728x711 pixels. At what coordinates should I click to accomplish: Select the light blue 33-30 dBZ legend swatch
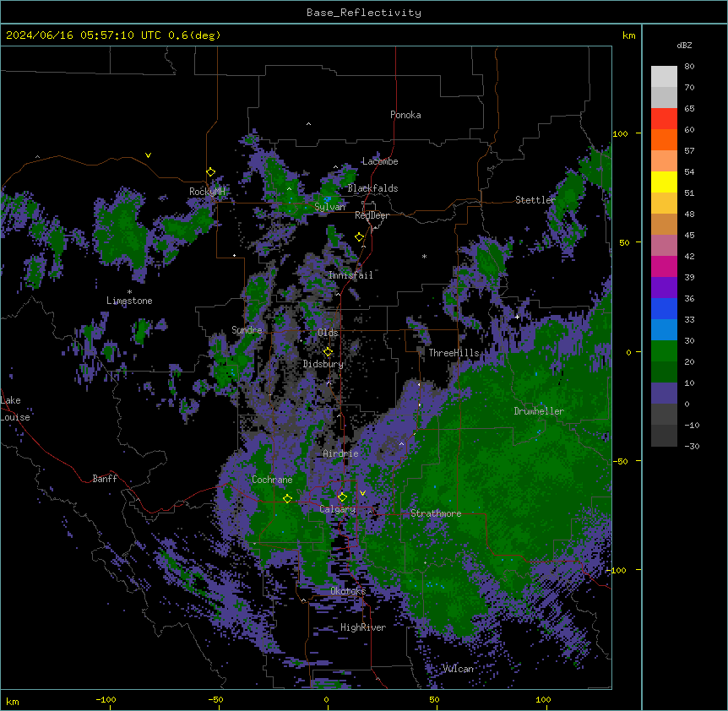coord(664,330)
